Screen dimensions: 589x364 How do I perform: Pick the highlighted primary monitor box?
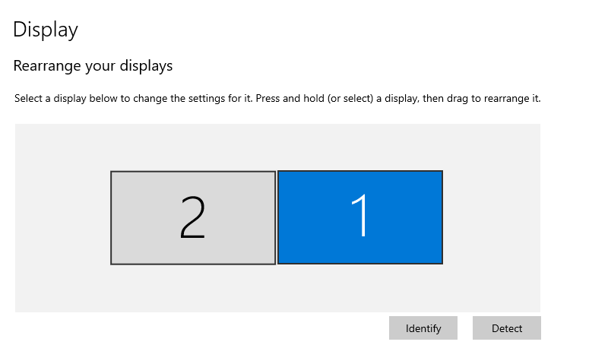tap(360, 217)
